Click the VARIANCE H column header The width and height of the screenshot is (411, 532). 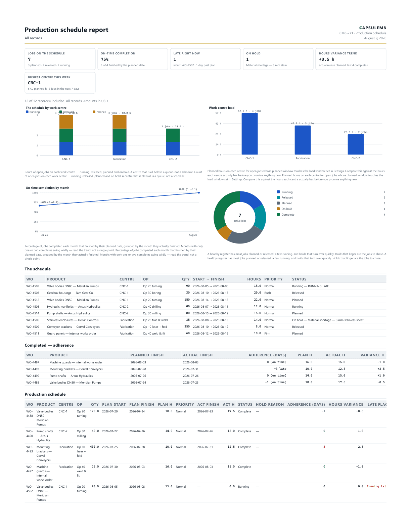tap(372, 355)
